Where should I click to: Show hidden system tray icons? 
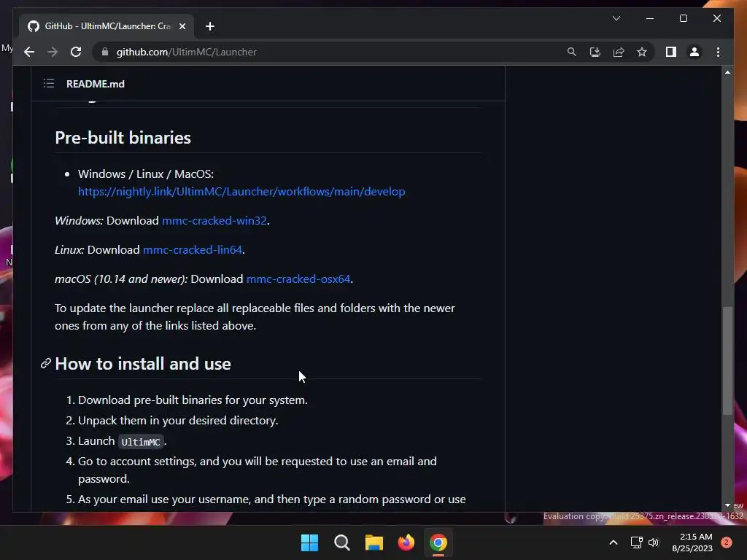[614, 542]
